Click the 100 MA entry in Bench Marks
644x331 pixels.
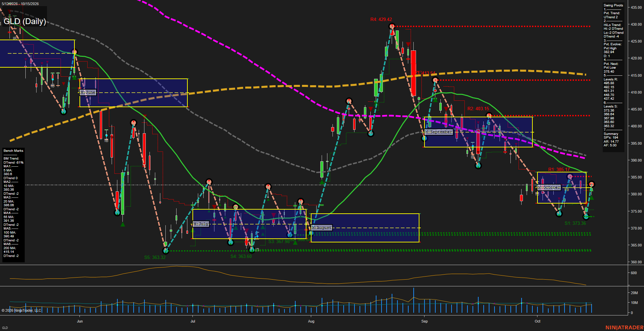10,233
